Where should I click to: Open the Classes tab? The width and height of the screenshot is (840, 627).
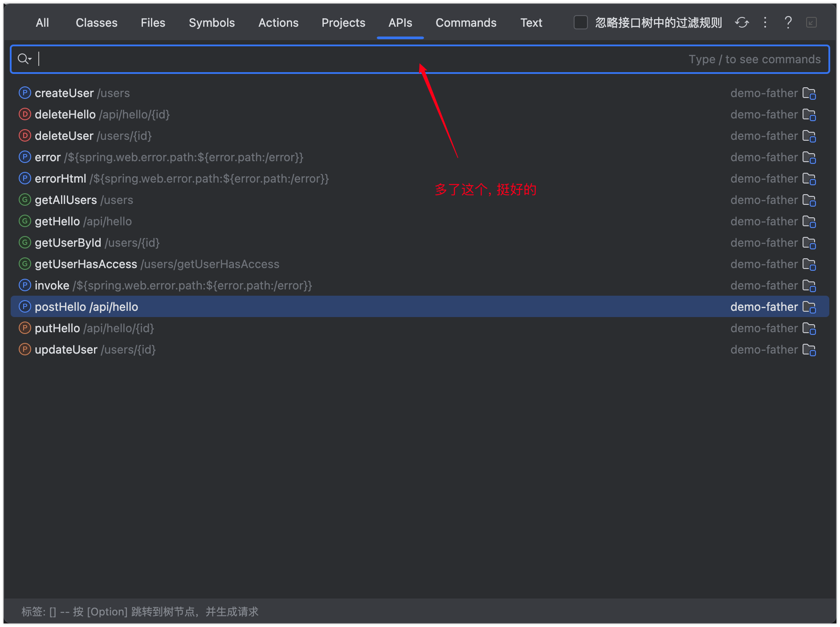[x=97, y=23]
